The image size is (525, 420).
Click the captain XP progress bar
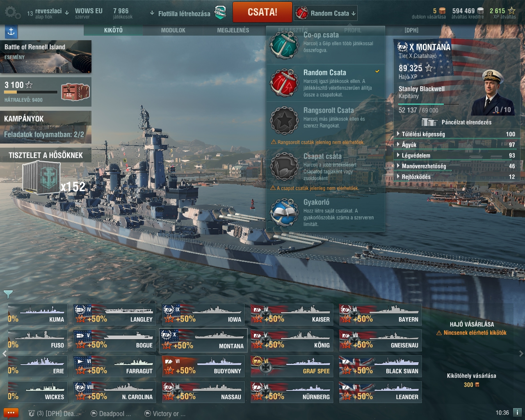coord(429,104)
